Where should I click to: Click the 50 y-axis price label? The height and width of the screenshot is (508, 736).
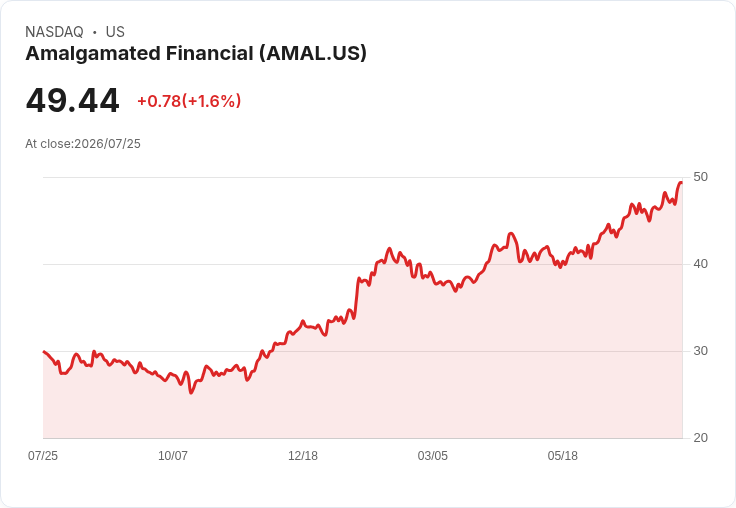coord(700,177)
